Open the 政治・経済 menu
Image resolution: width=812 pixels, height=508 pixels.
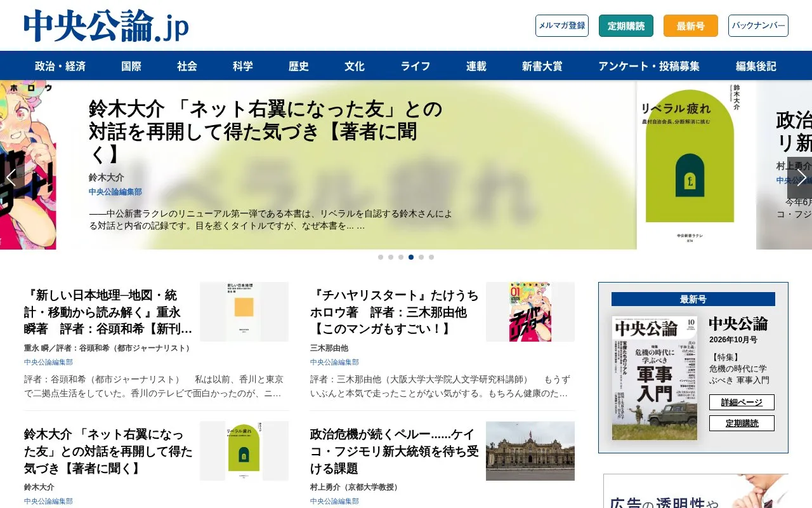(60, 66)
